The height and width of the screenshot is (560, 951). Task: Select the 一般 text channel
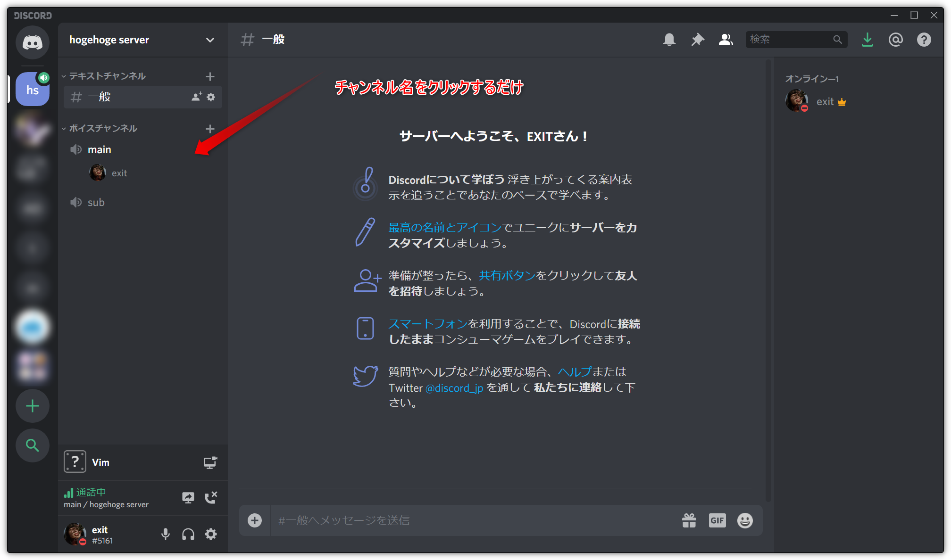tap(142, 97)
